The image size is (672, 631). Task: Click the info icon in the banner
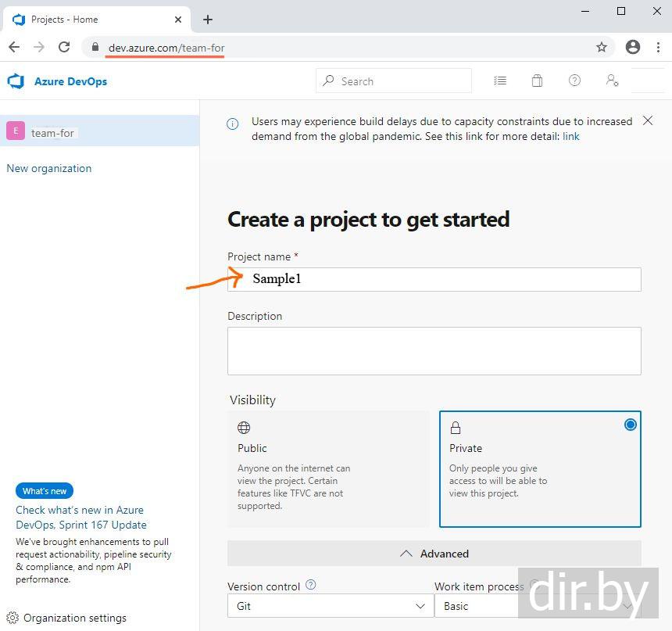(x=232, y=124)
